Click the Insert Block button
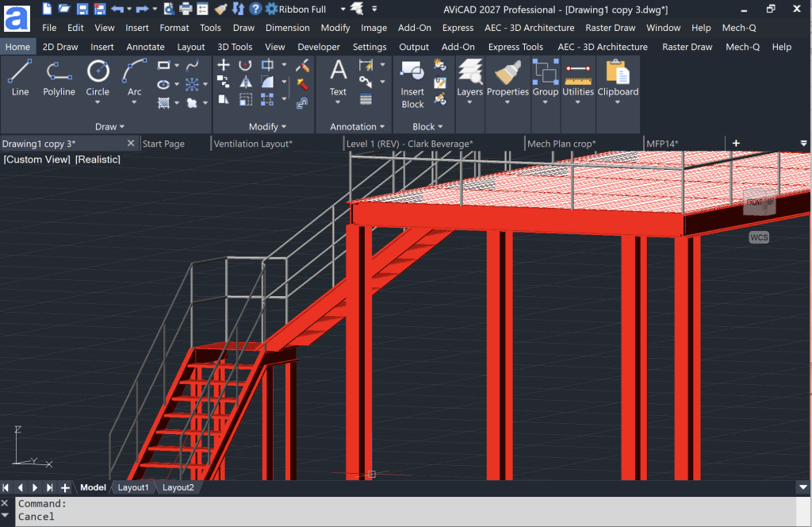The image size is (812, 527). [x=412, y=84]
